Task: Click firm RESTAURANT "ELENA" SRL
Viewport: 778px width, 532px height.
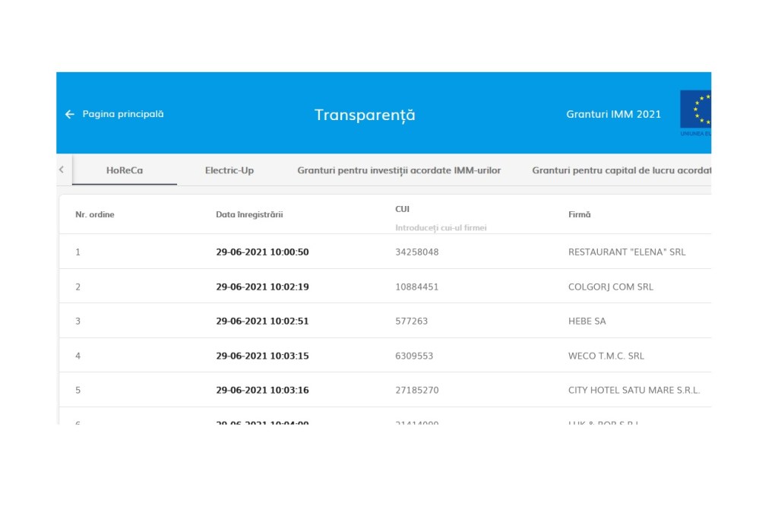Action: pos(627,252)
